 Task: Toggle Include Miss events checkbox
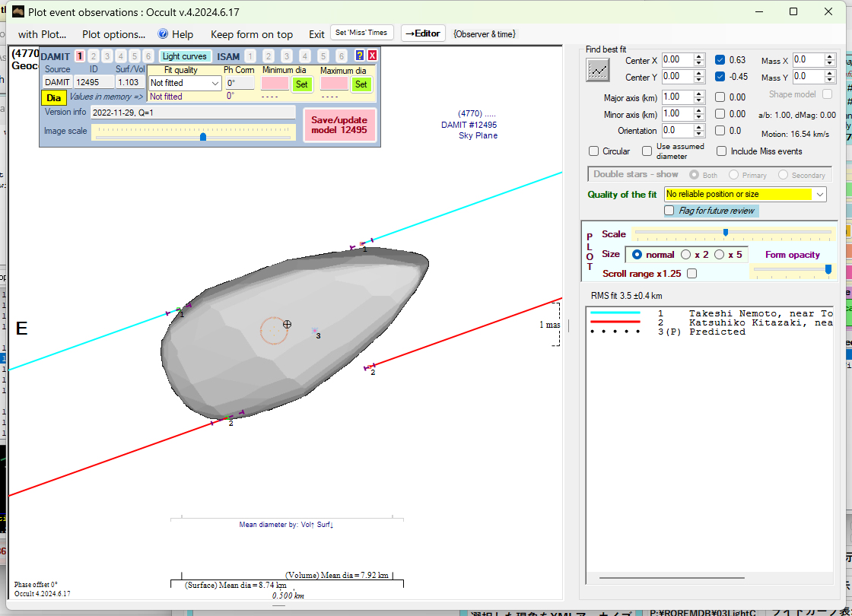pos(721,151)
